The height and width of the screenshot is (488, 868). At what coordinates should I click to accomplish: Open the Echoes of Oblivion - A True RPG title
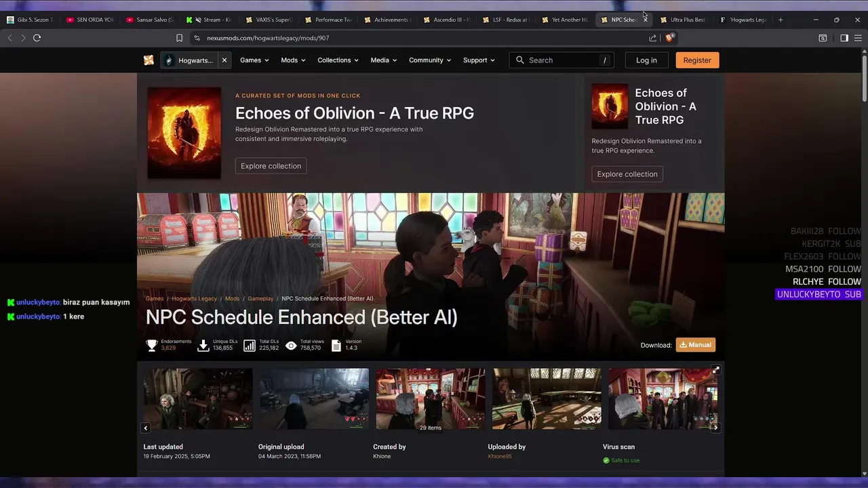(x=355, y=113)
